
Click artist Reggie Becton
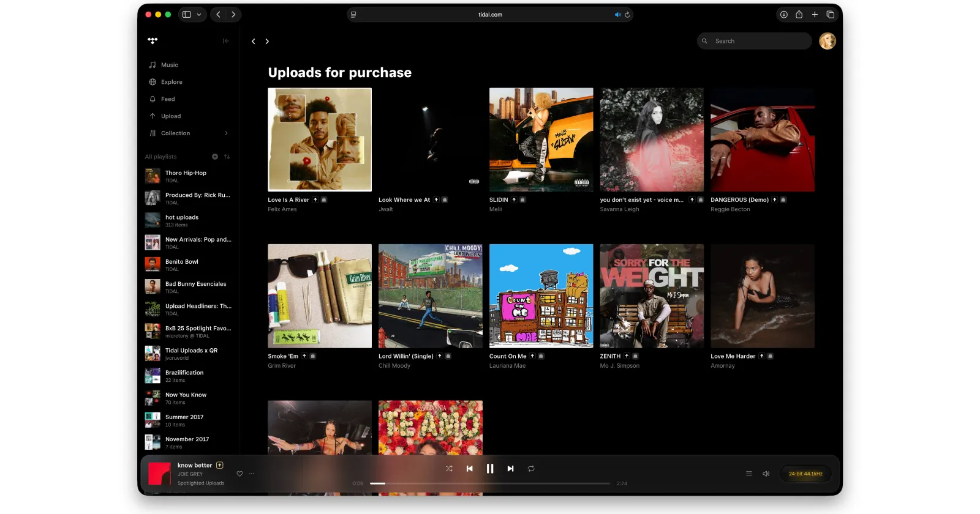[x=730, y=209]
